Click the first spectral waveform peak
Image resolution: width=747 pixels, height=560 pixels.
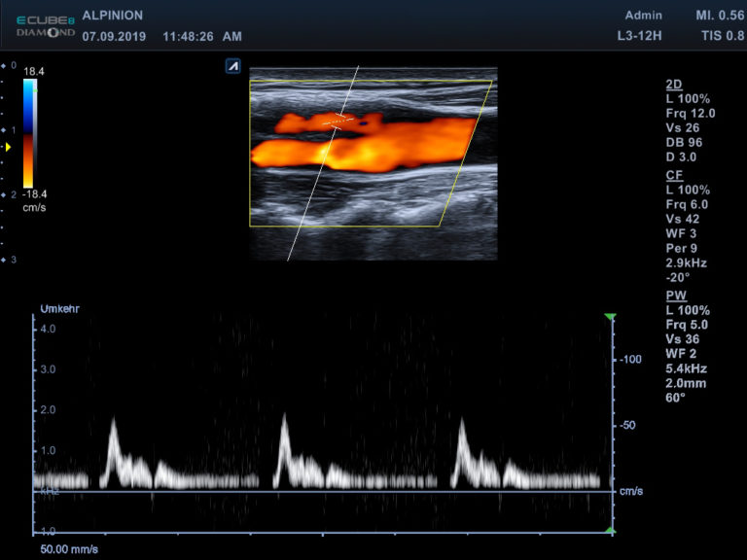(113, 423)
